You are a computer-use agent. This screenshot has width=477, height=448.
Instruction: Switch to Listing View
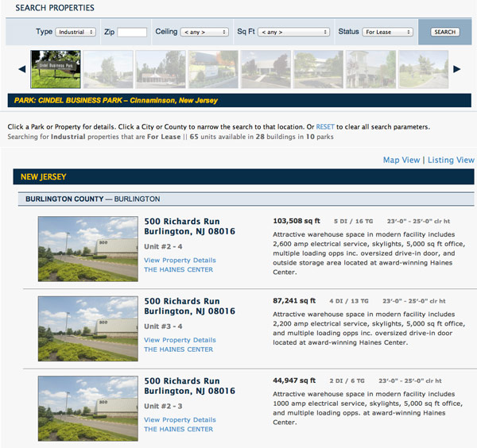click(x=451, y=160)
